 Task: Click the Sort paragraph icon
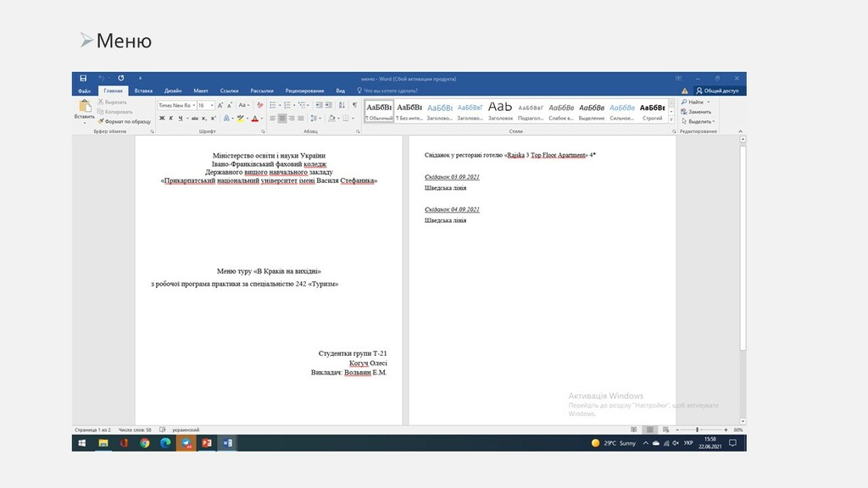click(x=342, y=105)
